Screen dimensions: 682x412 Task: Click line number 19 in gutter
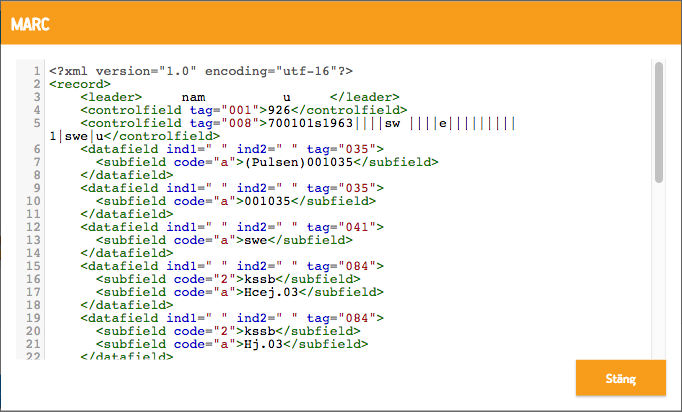coord(33,318)
